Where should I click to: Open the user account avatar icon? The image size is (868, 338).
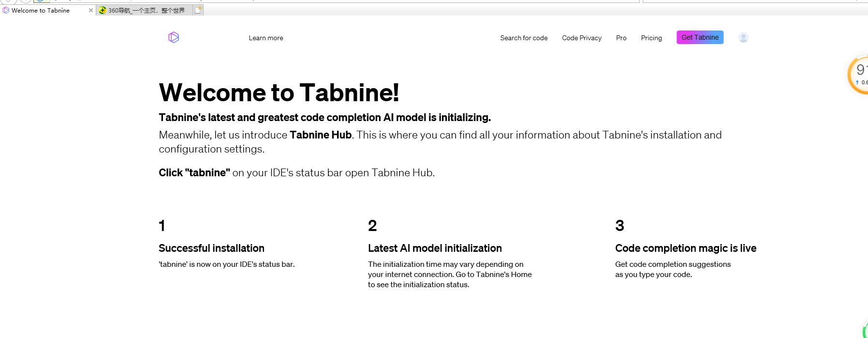click(743, 37)
